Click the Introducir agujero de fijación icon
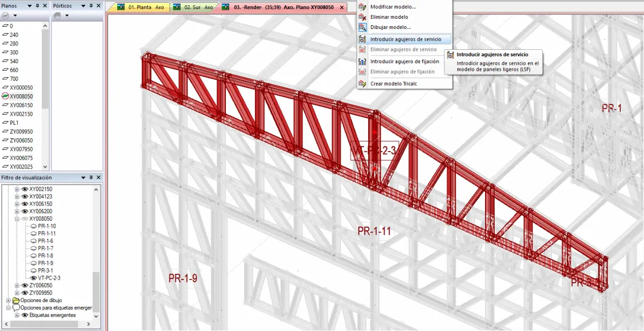 coord(363,62)
